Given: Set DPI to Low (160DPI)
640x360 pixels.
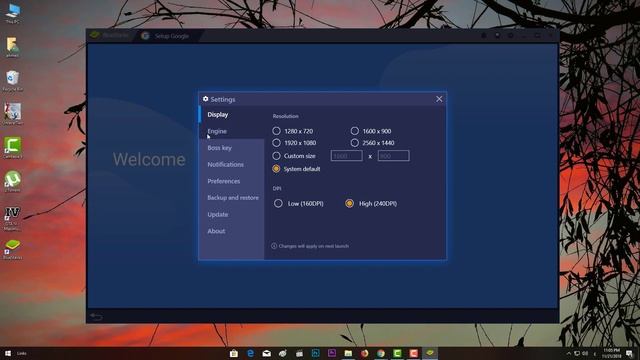Looking at the screenshot, I should coord(278,203).
